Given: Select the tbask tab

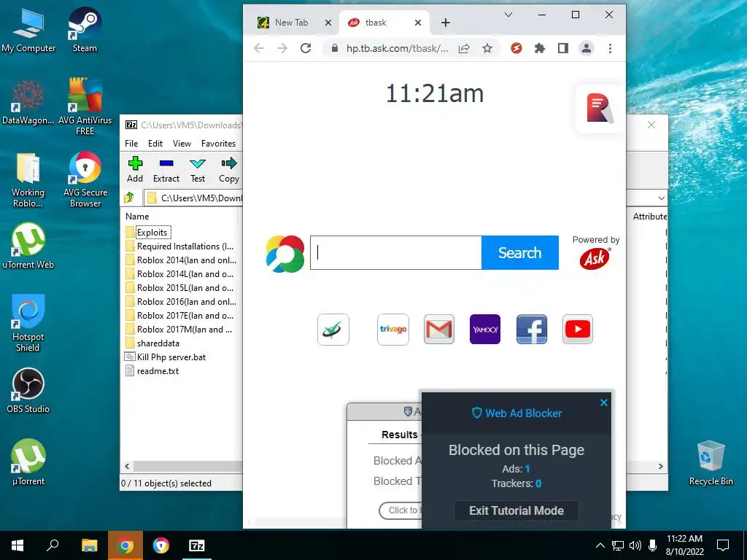Looking at the screenshot, I should 376,23.
